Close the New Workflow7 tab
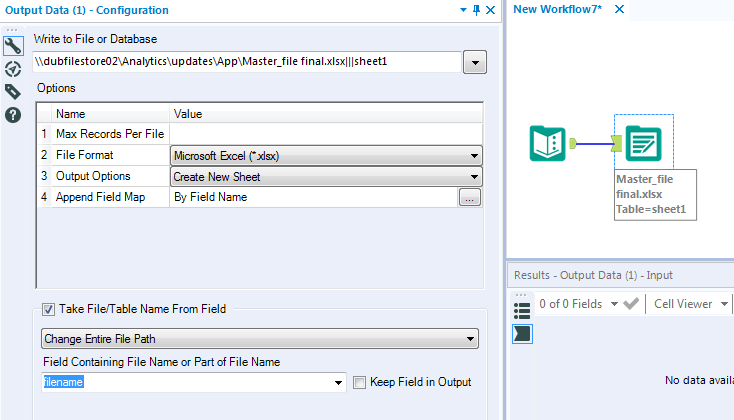The width and height of the screenshot is (734, 420). click(619, 9)
